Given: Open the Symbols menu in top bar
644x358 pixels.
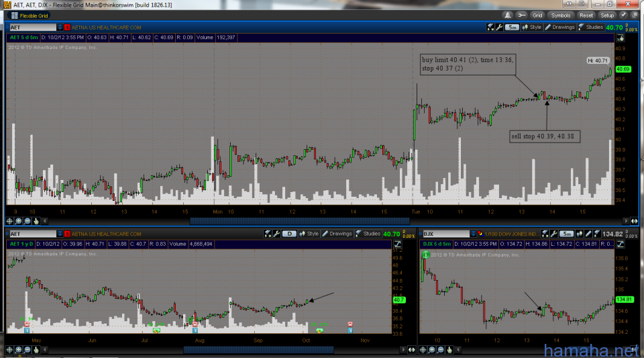Looking at the screenshot, I should tap(561, 15).
